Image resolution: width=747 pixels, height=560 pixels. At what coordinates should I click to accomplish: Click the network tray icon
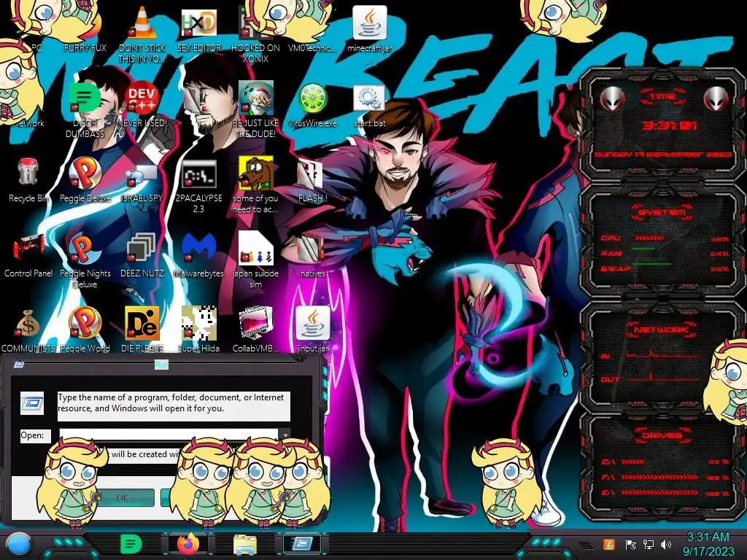click(649, 544)
